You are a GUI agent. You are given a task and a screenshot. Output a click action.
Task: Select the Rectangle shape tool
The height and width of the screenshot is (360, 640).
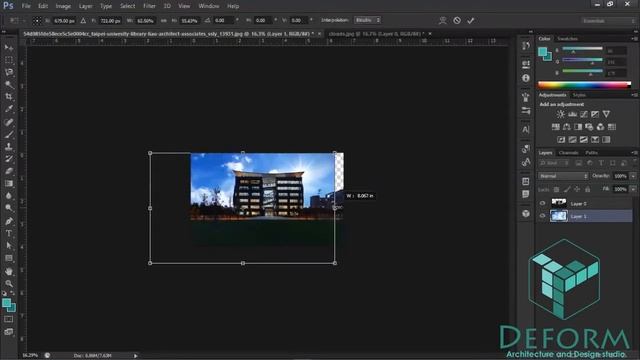9,258
